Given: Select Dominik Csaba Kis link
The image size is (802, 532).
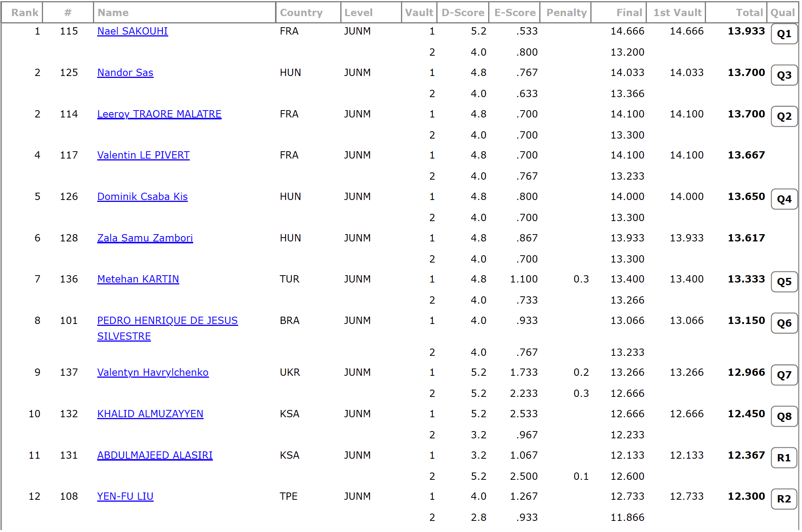Looking at the screenshot, I should pyautogui.click(x=142, y=197).
